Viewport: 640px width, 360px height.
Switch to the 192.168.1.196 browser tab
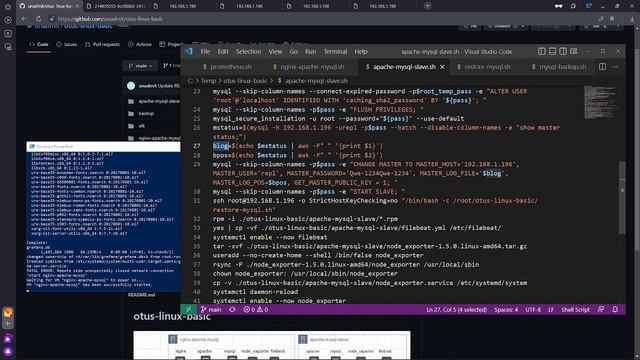point(249,6)
